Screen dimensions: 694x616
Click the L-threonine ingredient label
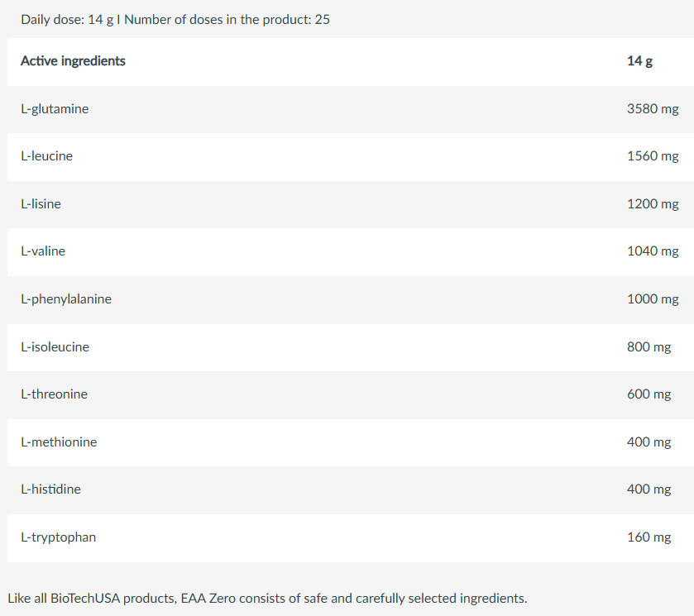click(55, 394)
